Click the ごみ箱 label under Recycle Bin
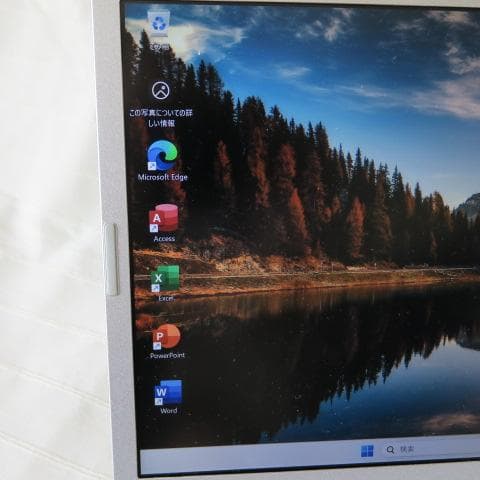This screenshot has width=480, height=480. click(159, 47)
